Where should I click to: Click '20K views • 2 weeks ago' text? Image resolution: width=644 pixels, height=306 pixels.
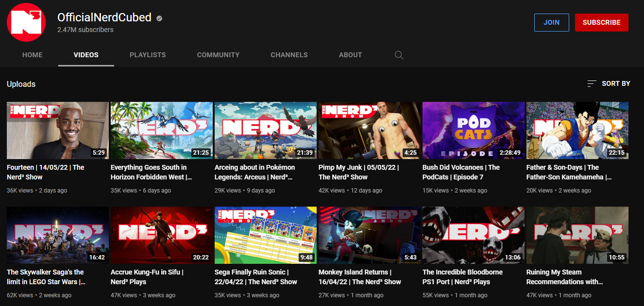[x=559, y=191]
